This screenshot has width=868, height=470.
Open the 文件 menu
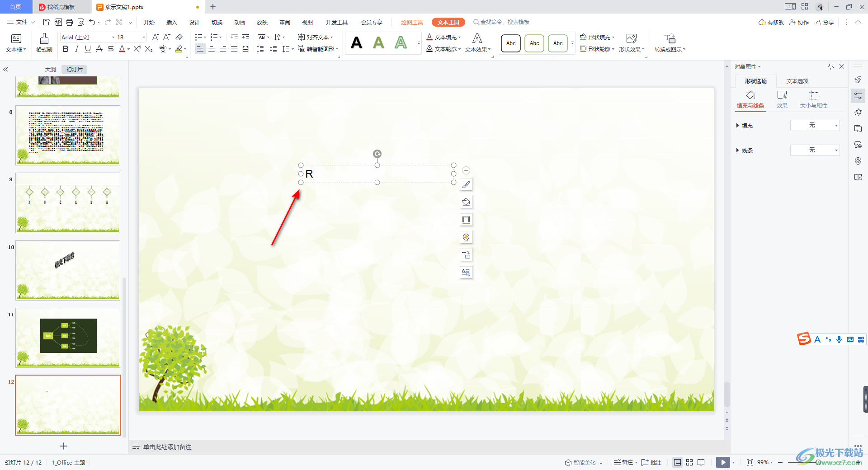click(x=21, y=22)
